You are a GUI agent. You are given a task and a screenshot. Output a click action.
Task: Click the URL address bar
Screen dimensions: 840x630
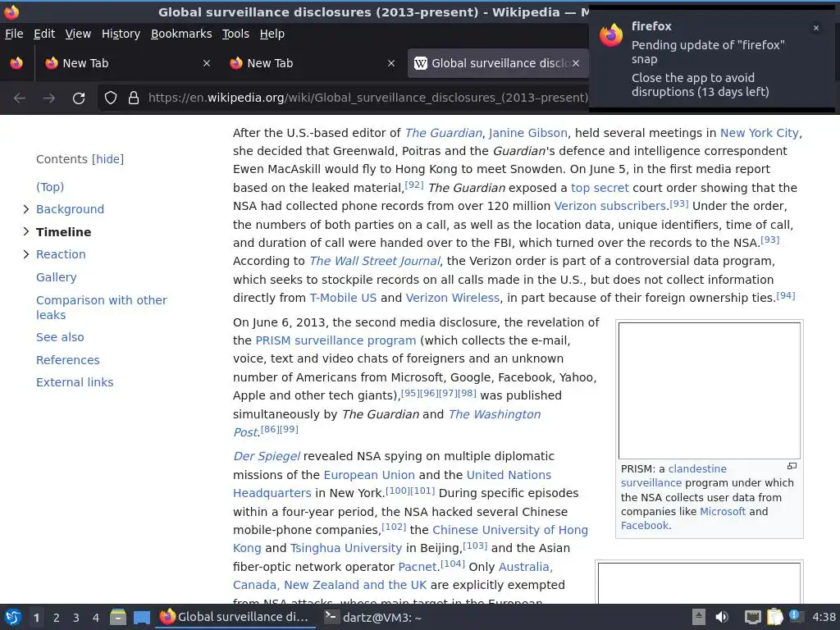point(367,98)
